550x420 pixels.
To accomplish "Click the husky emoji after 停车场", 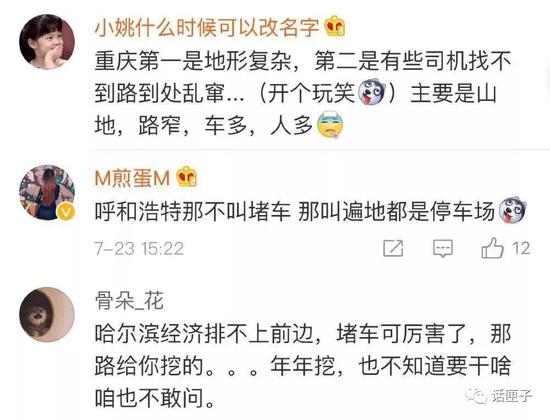I will pos(512,210).
